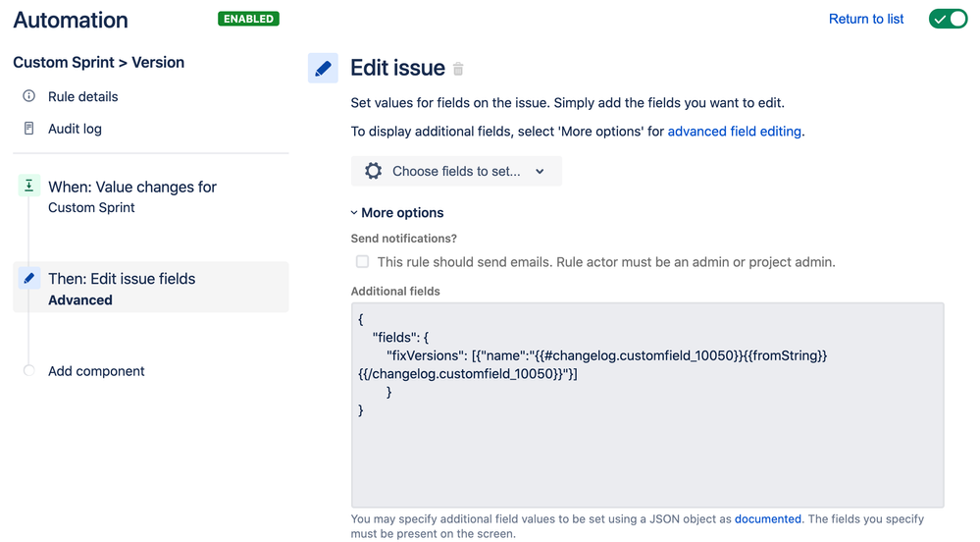
Task: Click the gear icon in Choose fields to set
Action: (373, 171)
